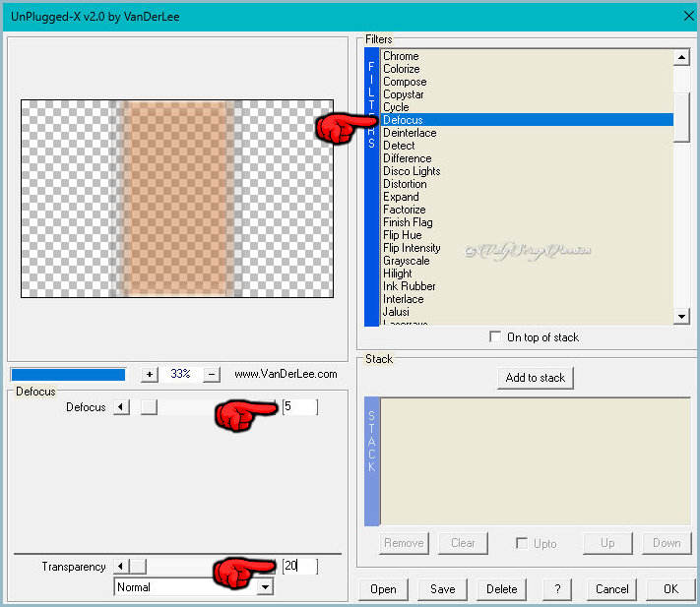Select the Hilight filter
This screenshot has width=700, height=607.
tap(528, 273)
